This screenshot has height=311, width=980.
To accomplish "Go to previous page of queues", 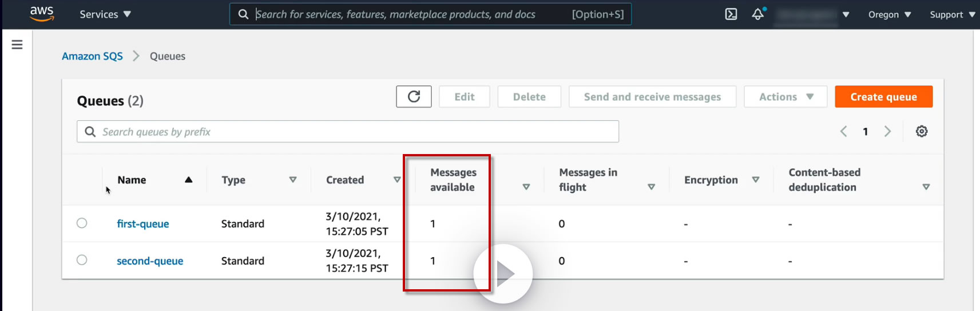I will coord(843,131).
